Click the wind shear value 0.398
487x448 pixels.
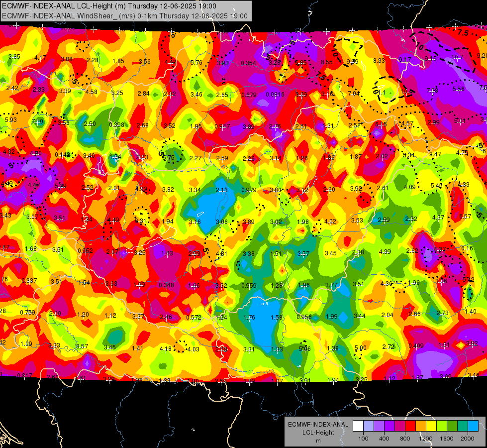116,124
